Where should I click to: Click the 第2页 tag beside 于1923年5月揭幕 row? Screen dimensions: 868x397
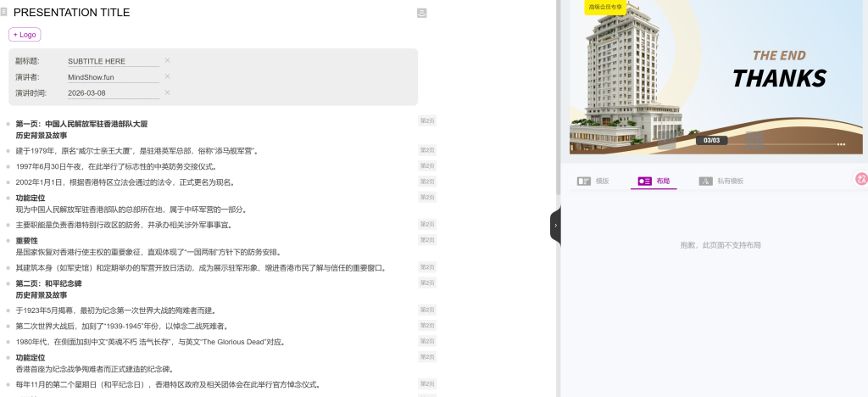tap(427, 310)
